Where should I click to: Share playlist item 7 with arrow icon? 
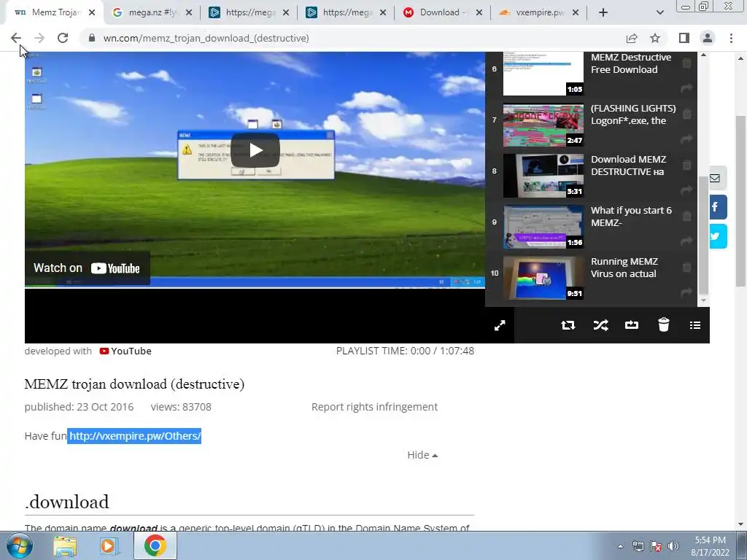point(686,139)
